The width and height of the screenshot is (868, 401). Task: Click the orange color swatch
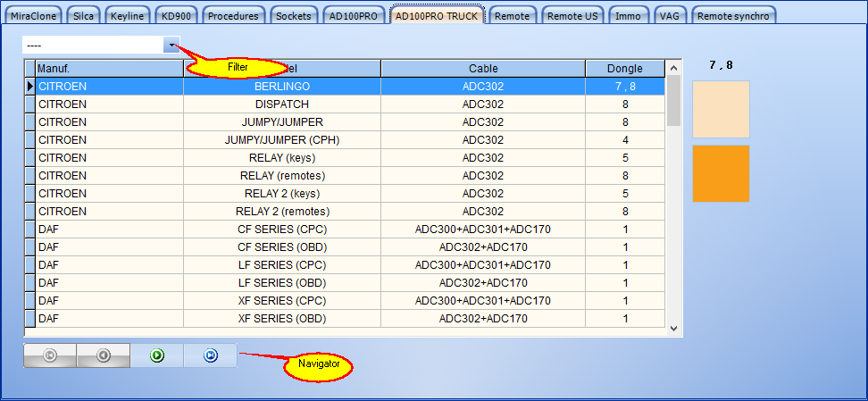point(721,173)
